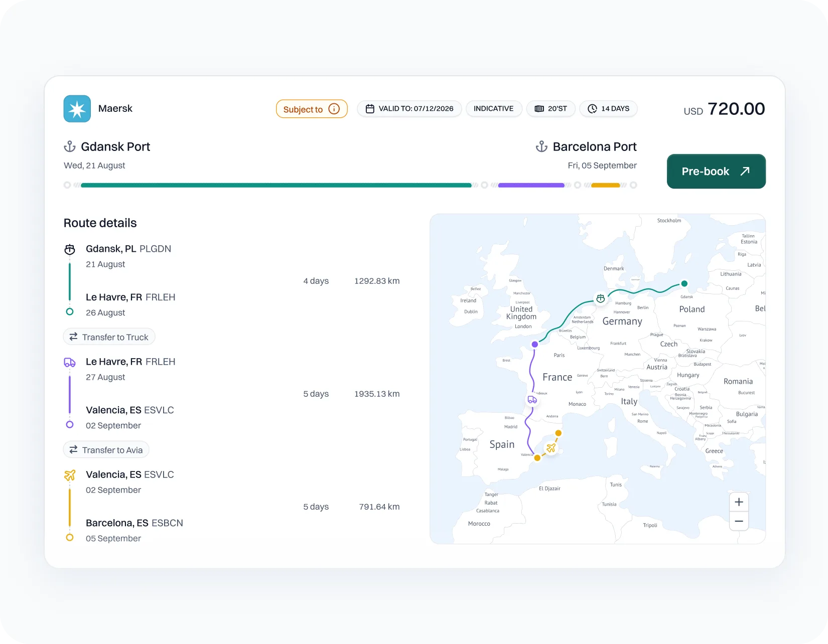This screenshot has width=828, height=644.
Task: Zoom out on the map
Action: pos(739,521)
